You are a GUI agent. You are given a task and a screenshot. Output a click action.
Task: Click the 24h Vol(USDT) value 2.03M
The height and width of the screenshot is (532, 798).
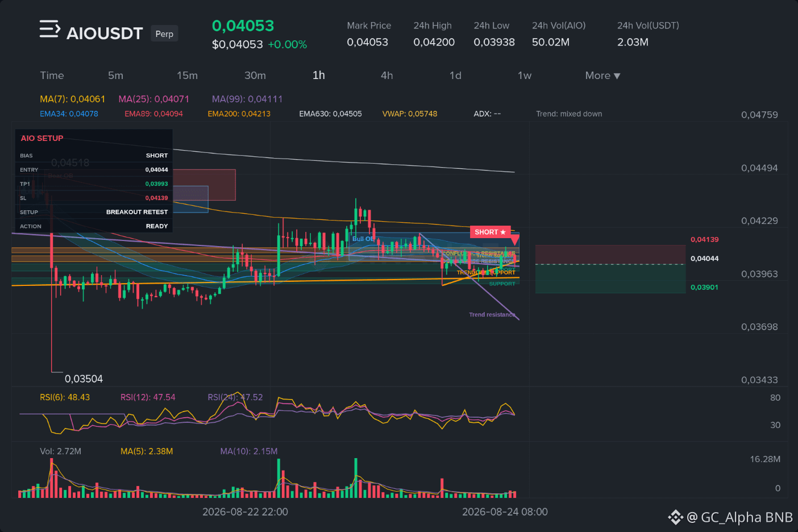(x=633, y=42)
